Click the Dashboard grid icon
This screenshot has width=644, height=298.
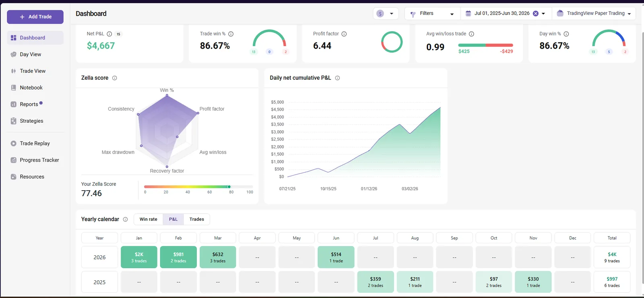(x=13, y=38)
